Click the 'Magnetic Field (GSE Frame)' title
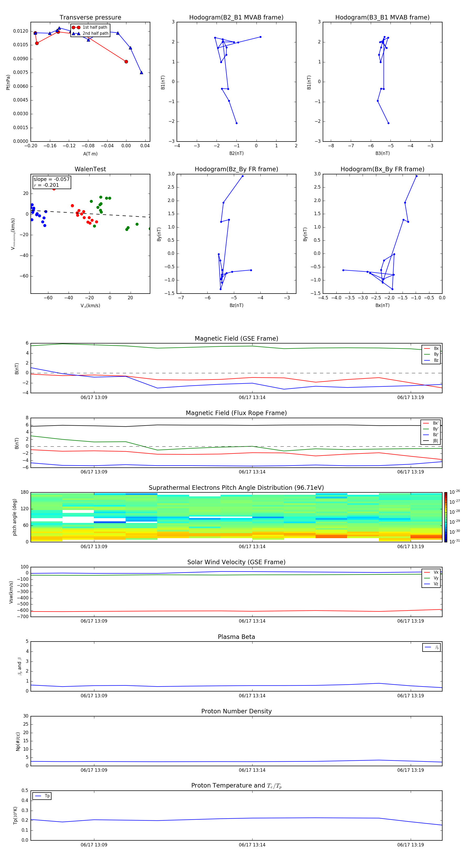 [236, 339]
